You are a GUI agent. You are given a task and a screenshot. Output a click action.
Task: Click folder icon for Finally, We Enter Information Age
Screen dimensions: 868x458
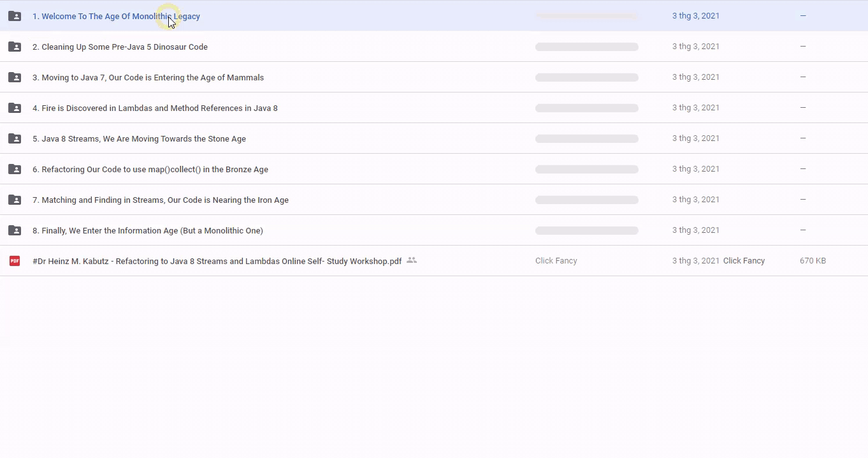tap(15, 230)
